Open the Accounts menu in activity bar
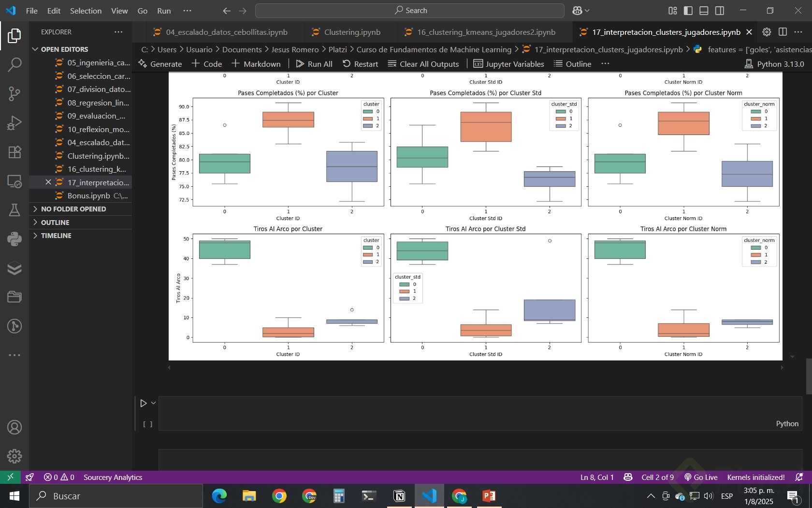 click(x=14, y=427)
